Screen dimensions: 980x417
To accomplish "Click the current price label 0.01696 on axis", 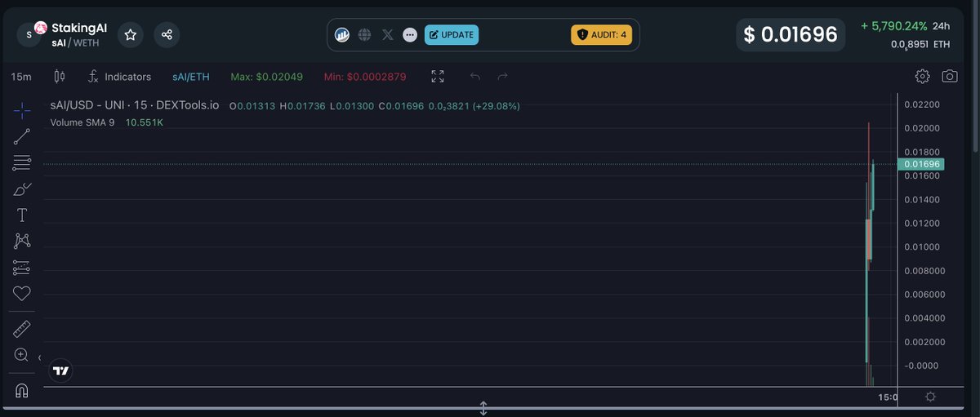I will click(x=920, y=164).
